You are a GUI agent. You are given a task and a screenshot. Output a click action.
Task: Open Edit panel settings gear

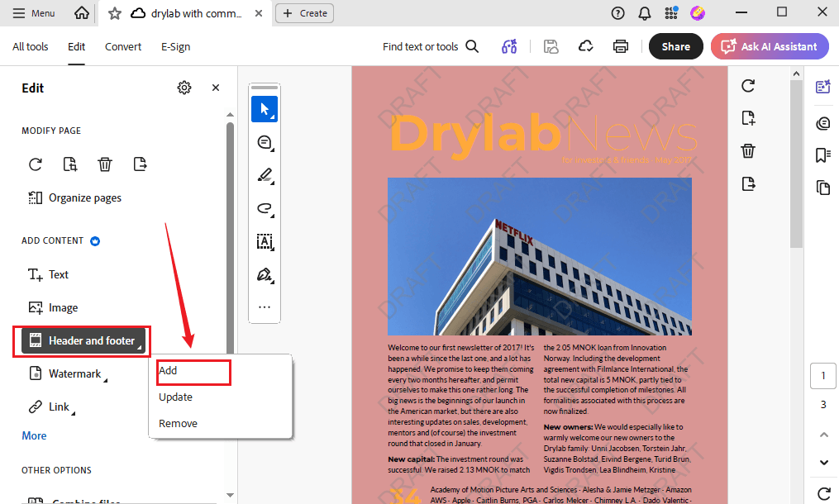click(184, 88)
